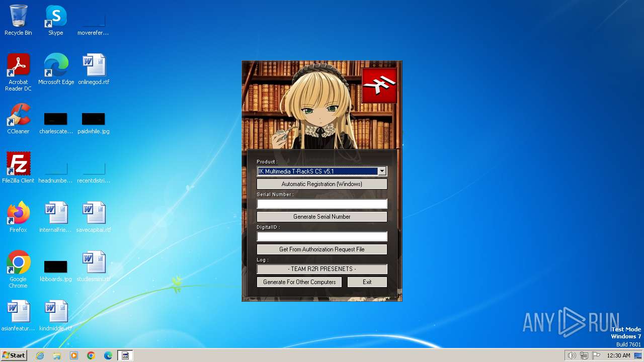Click Generate For Other Computers button
Image resolution: width=644 pixels, height=362 pixels.
[299, 282]
